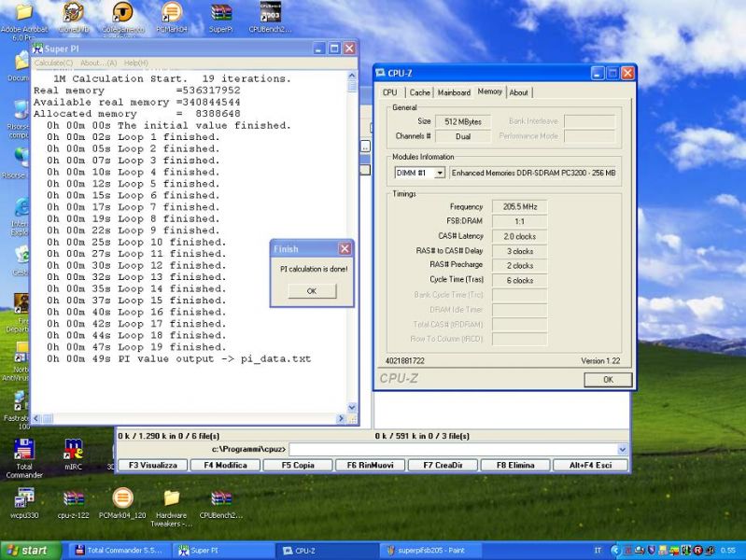This screenshot has width=746, height=560.
Task: Open the Calculate(C) menu in Super PI
Action: (53, 63)
